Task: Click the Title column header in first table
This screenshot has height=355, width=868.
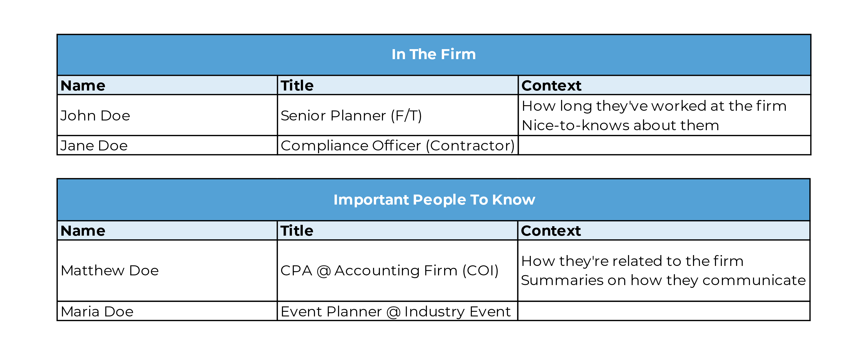Action: point(397,85)
